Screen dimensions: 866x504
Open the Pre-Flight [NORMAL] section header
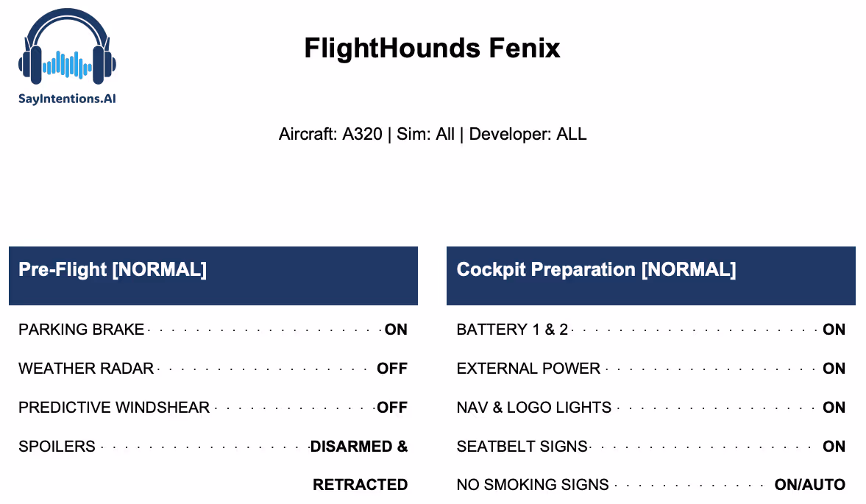point(213,275)
